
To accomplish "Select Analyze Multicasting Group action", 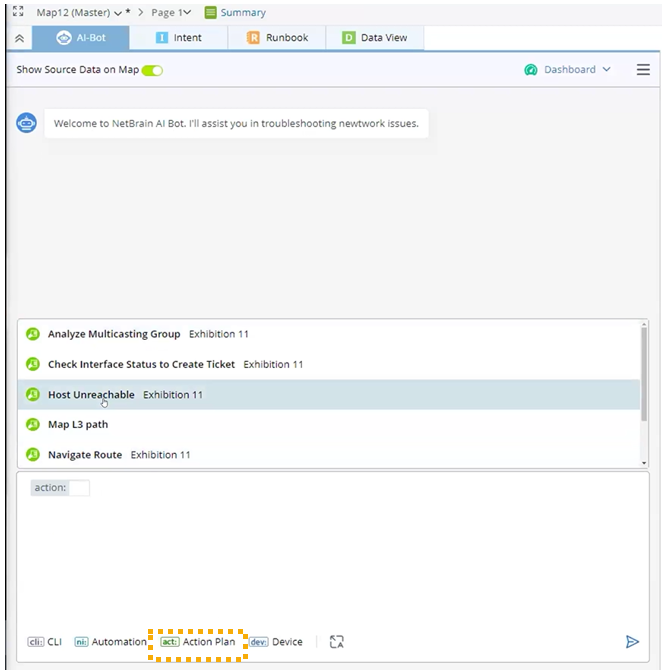I will 329,334.
